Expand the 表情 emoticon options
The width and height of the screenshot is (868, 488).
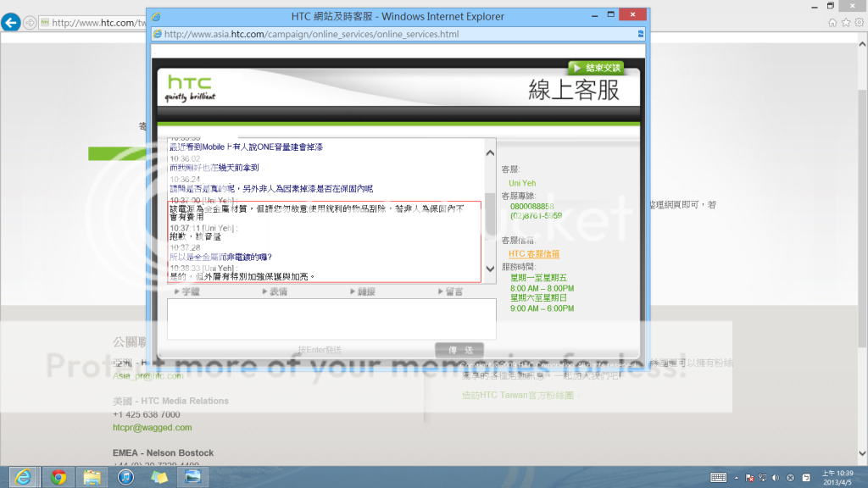[x=275, y=291]
